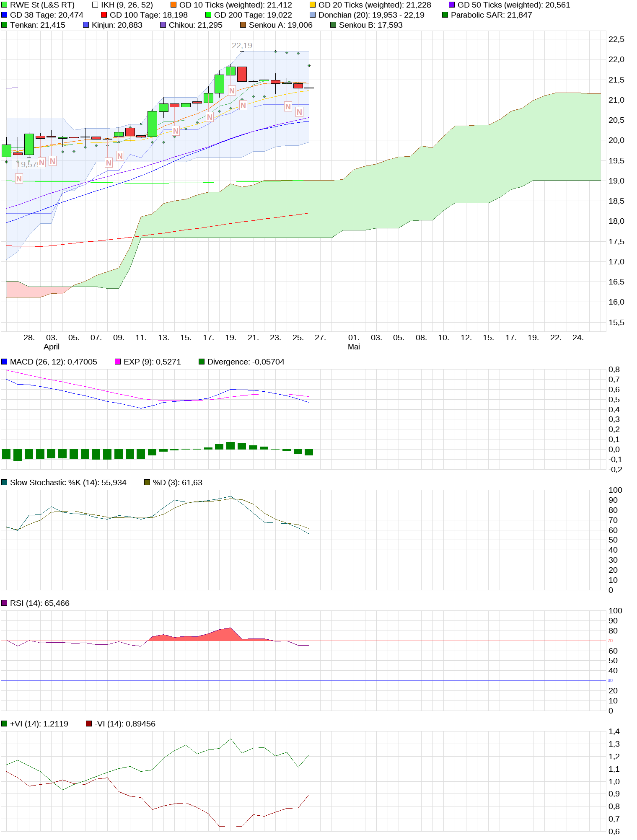The height and width of the screenshot is (840, 637).
Task: Click the purple GD 50 Ticks swatch
Action: (452, 5)
